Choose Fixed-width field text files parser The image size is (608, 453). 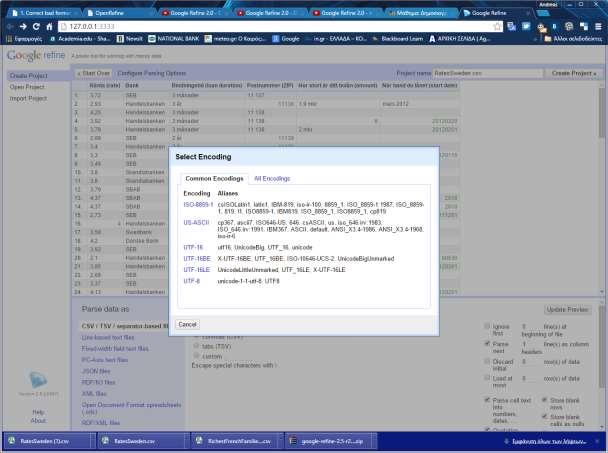(x=115, y=349)
